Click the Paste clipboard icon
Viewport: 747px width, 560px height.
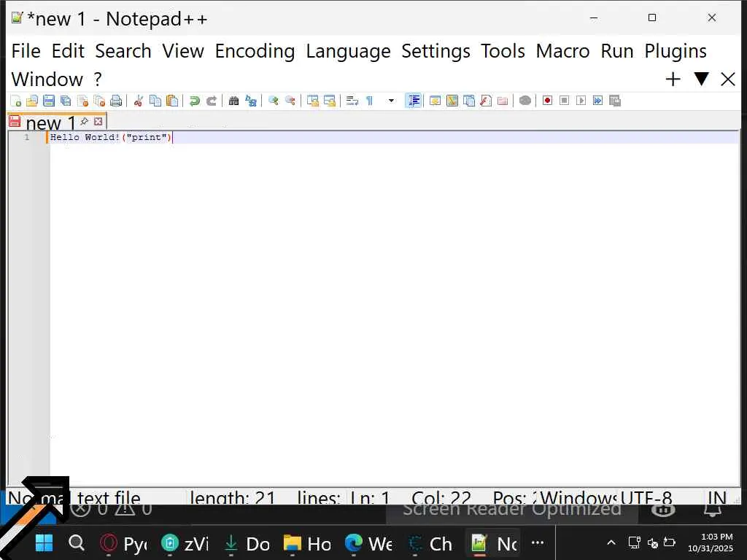pos(172,101)
